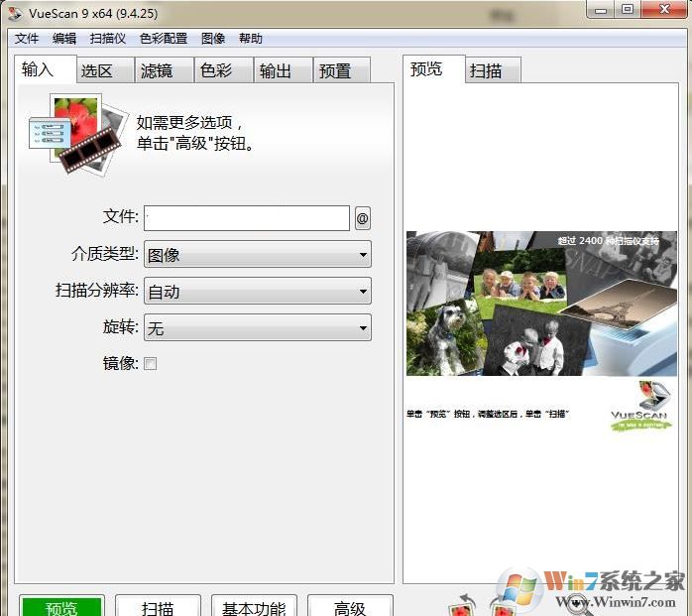The width and height of the screenshot is (692, 616).
Task: Open the 扫描分辨率 dropdown set to 自动
Action: click(x=257, y=292)
